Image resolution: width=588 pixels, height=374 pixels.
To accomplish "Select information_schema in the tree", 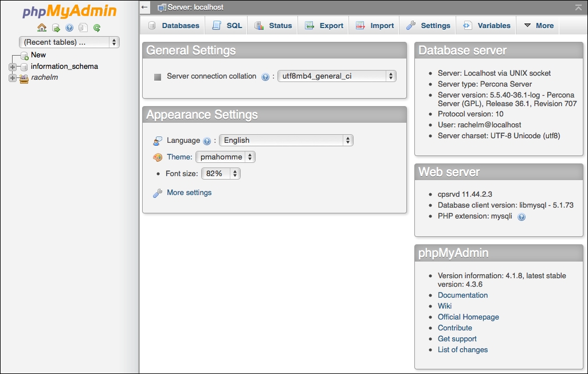I will [65, 67].
